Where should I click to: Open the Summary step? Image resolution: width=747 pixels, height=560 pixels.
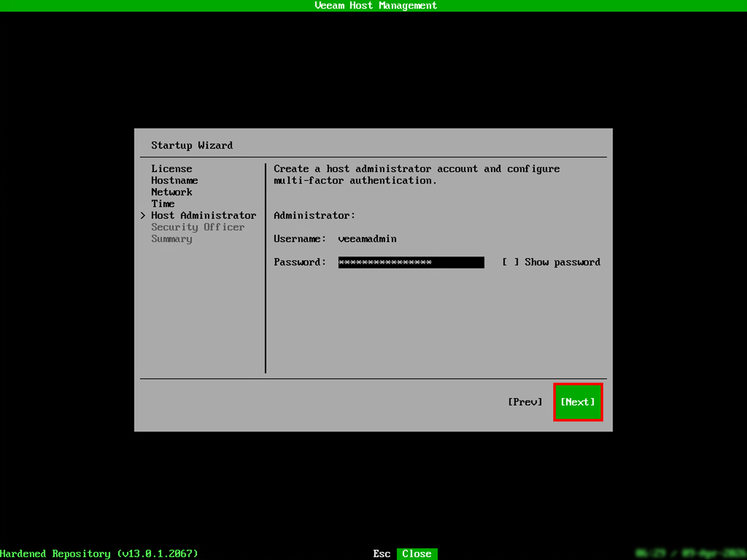[x=171, y=238]
